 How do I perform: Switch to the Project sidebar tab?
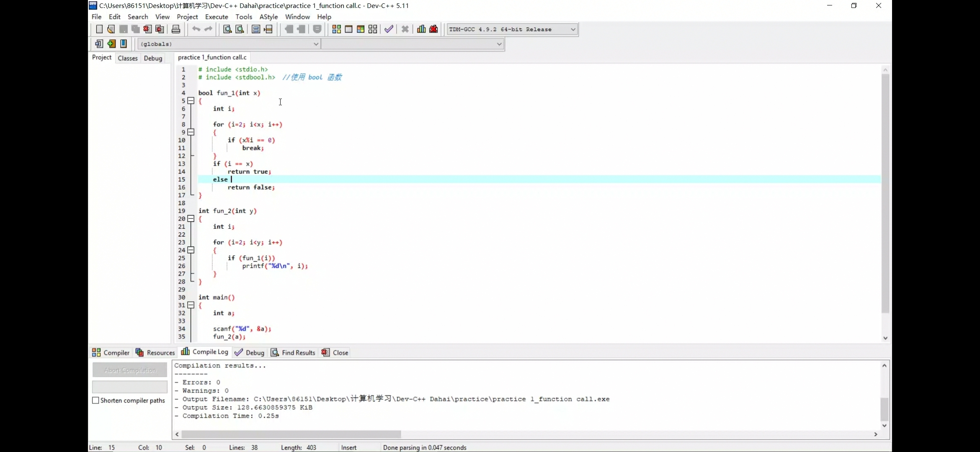[102, 57]
